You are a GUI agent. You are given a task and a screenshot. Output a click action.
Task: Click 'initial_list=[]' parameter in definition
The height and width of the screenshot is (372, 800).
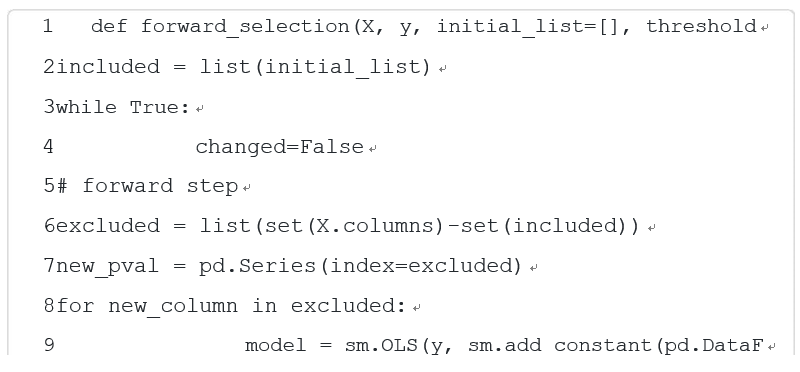[x=528, y=26]
